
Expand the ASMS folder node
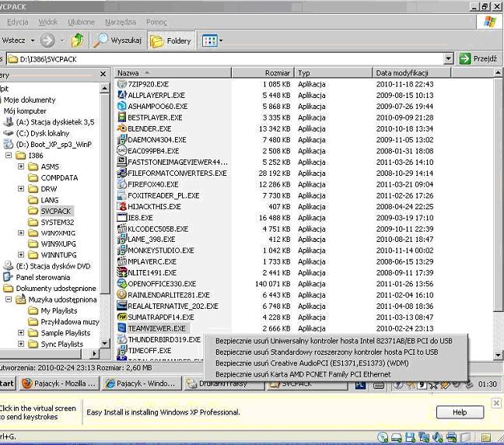coord(21,166)
